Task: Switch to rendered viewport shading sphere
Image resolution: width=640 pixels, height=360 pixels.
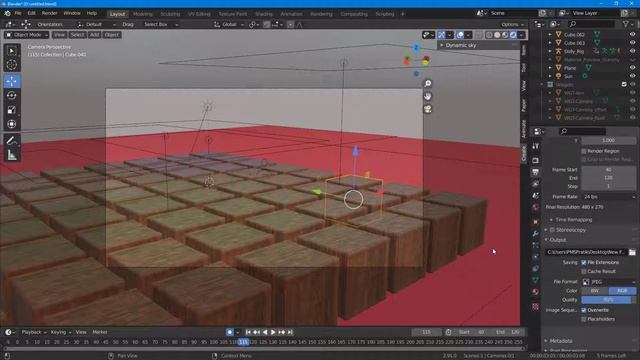Action: 513,35
